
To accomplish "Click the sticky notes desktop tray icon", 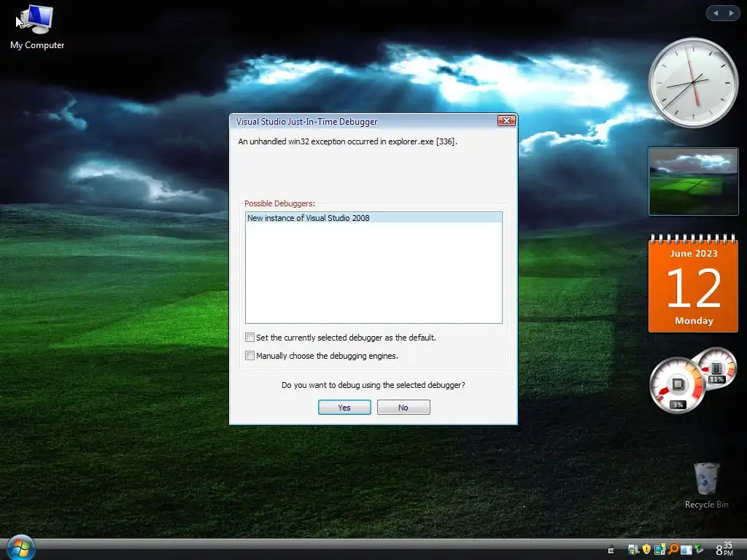I will tap(659, 549).
